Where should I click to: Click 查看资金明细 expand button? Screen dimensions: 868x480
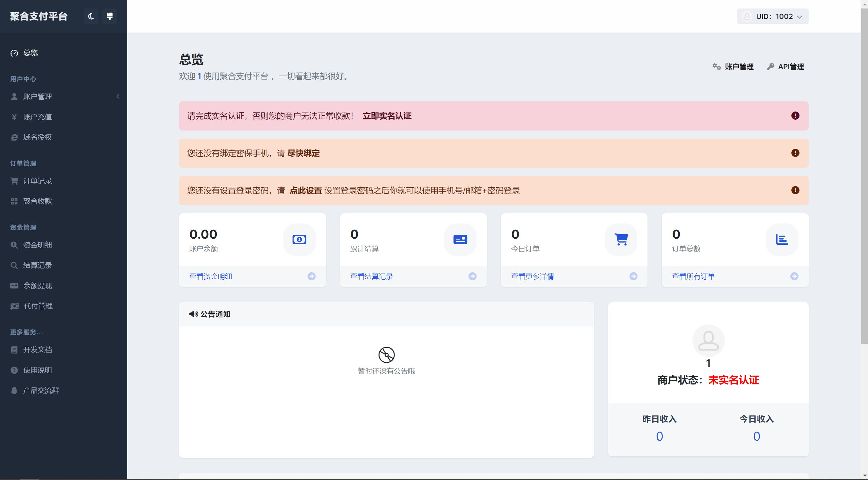pos(313,276)
